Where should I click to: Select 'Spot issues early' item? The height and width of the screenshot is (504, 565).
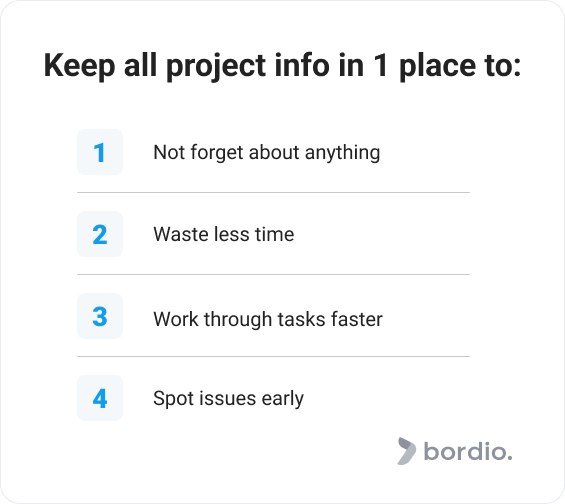228,399
